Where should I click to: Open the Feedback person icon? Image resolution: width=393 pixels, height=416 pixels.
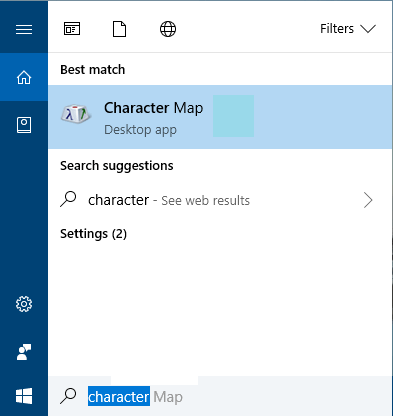(24, 352)
